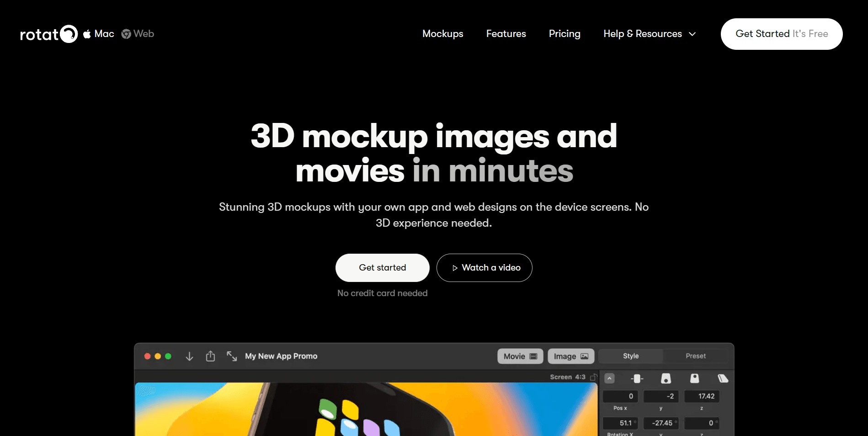The width and height of the screenshot is (868, 436).
Task: Collapse the panel with the chevron-up button
Action: (609, 378)
